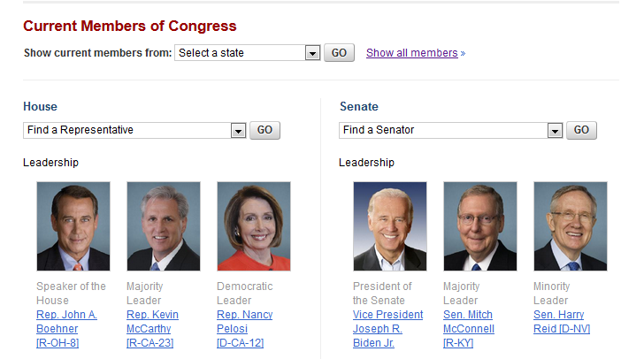Open Rep. Kevin McCarthy link
Viewport: 644px width, 359px height.
tap(152, 329)
